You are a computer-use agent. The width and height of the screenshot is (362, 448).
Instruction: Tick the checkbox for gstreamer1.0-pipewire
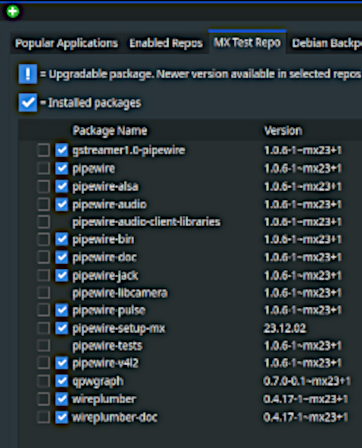[x=44, y=150]
